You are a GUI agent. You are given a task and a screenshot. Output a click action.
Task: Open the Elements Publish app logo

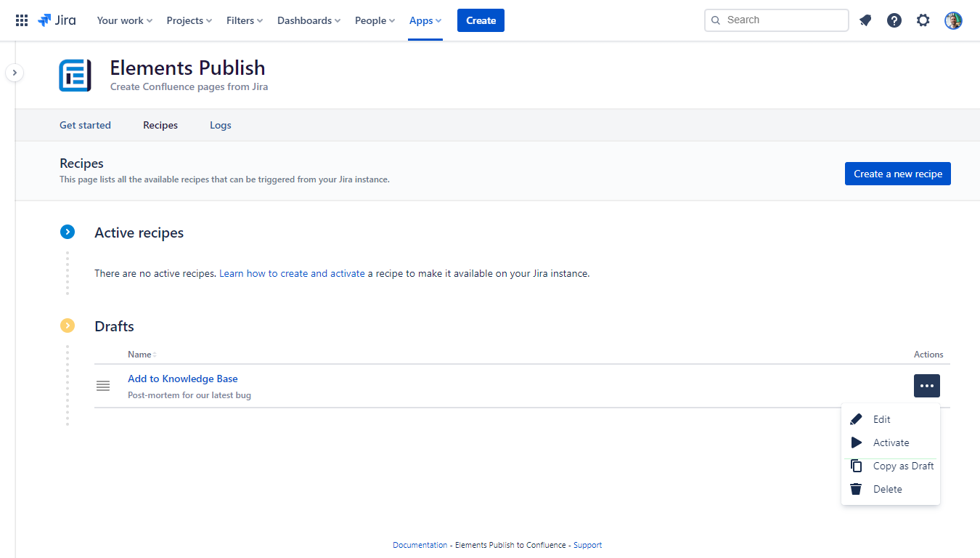(x=75, y=75)
